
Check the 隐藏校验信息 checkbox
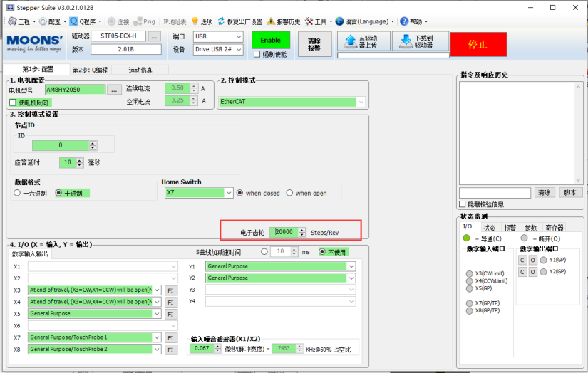point(463,205)
